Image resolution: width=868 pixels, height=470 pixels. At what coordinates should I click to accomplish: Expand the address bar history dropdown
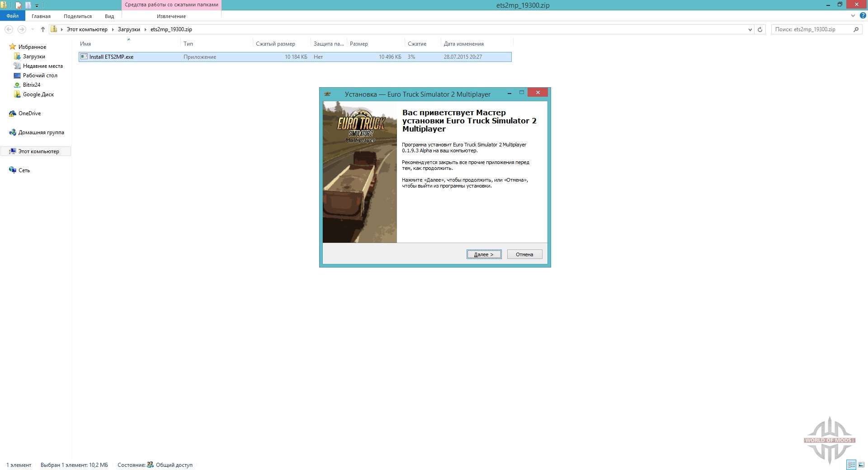click(750, 29)
